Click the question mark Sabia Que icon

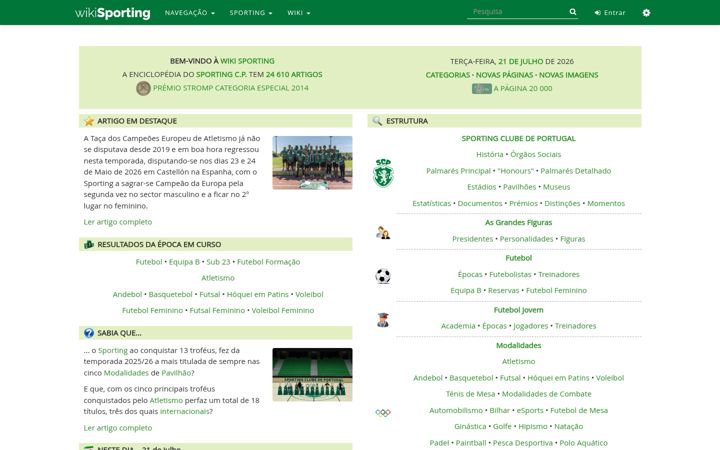(89, 333)
